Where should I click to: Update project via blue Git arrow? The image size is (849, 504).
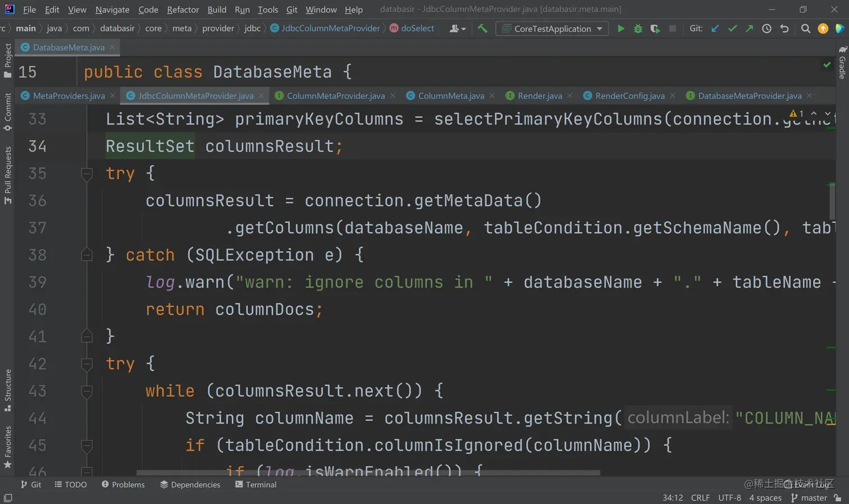(x=715, y=28)
